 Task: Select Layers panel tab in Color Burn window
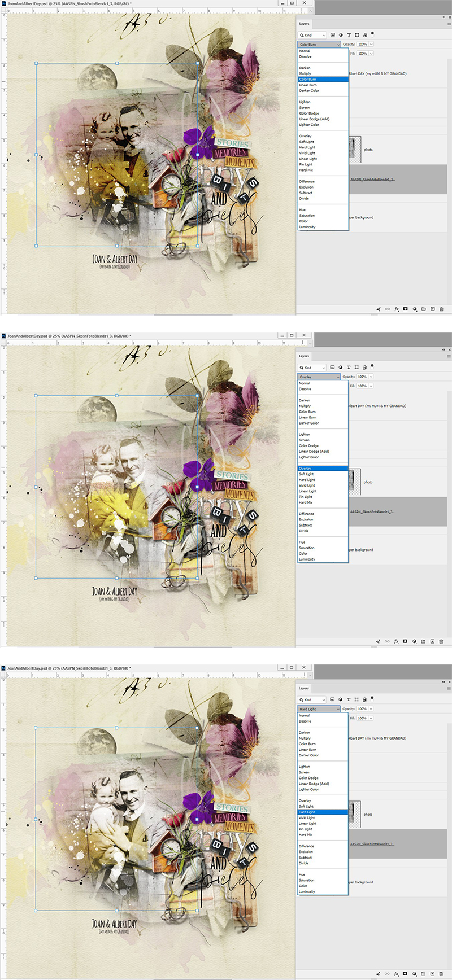[304, 24]
